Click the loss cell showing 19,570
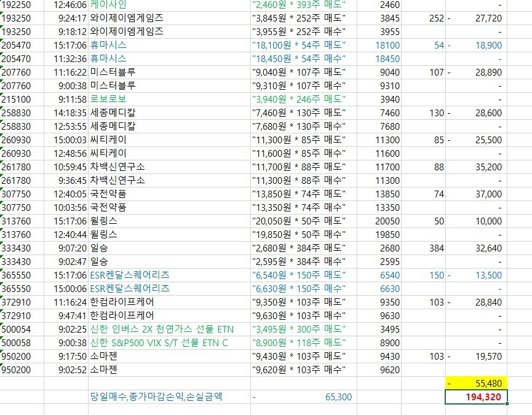Viewport: 532px width, 415px height. pyautogui.click(x=476, y=357)
